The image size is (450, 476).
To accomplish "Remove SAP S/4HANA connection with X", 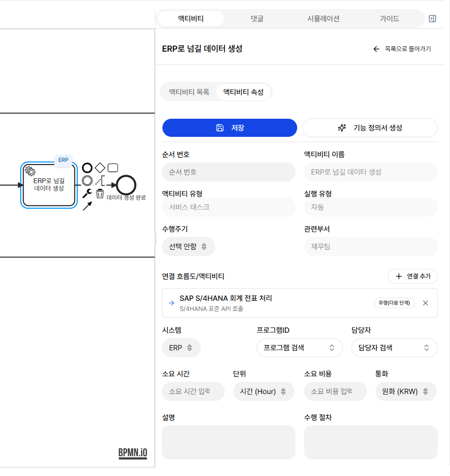I will (426, 302).
